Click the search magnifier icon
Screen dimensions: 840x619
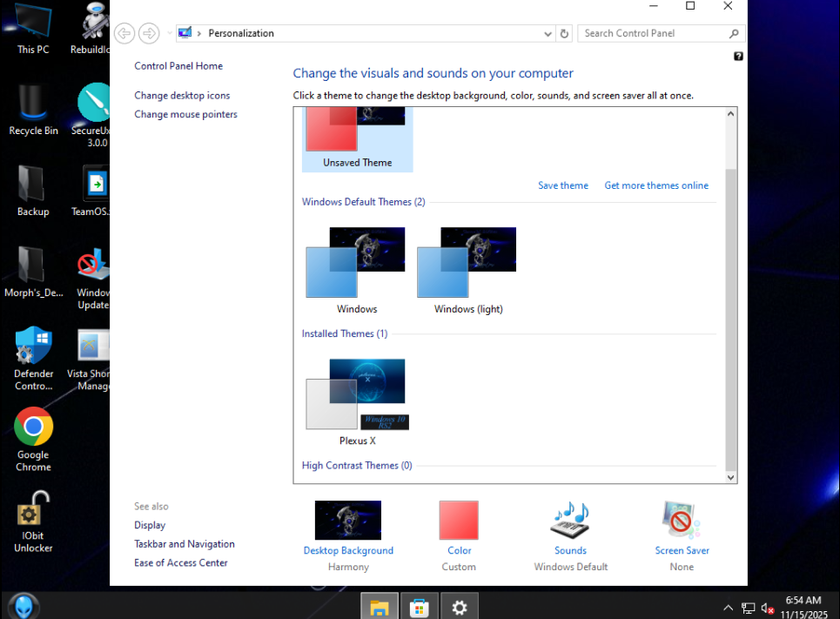coord(734,34)
